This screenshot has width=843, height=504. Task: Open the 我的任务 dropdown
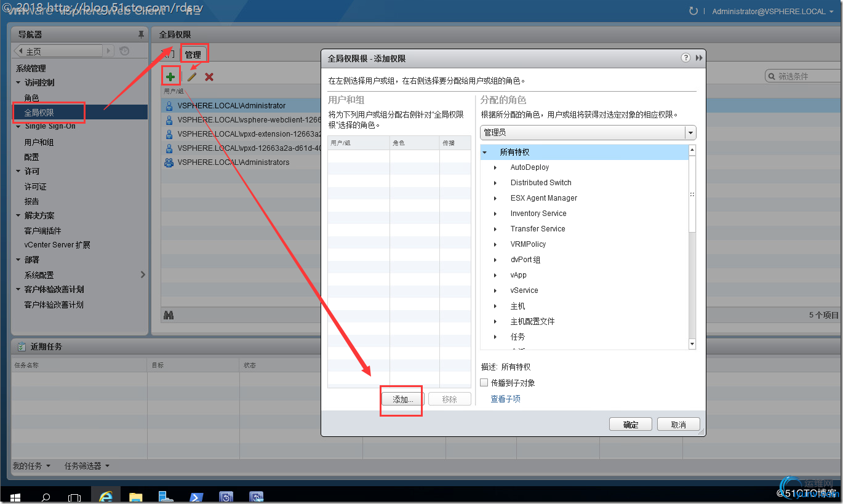[31, 466]
